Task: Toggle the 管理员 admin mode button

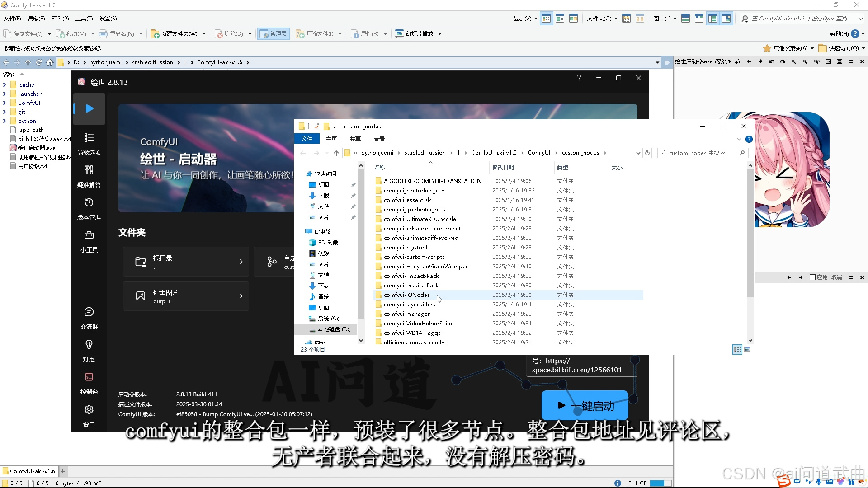Action: coord(274,34)
